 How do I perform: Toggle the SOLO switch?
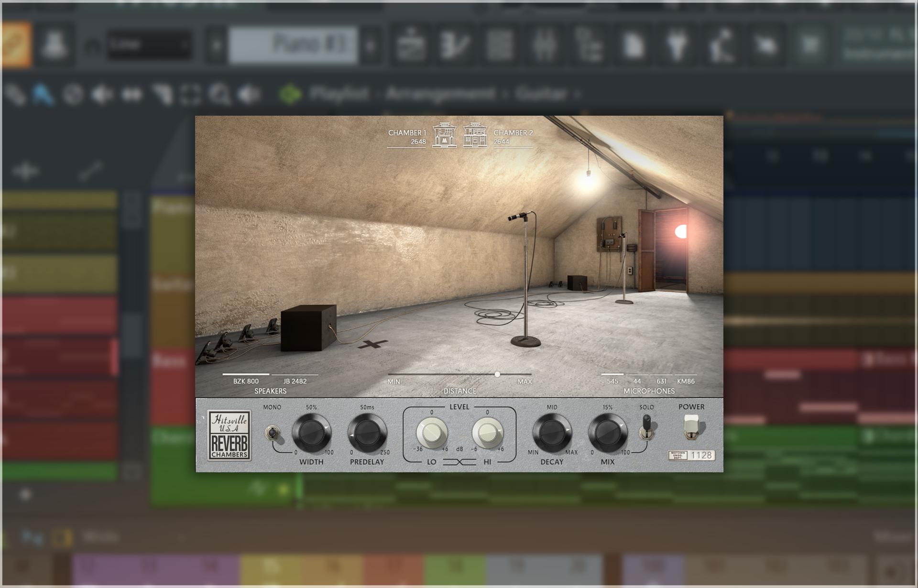coord(646,427)
